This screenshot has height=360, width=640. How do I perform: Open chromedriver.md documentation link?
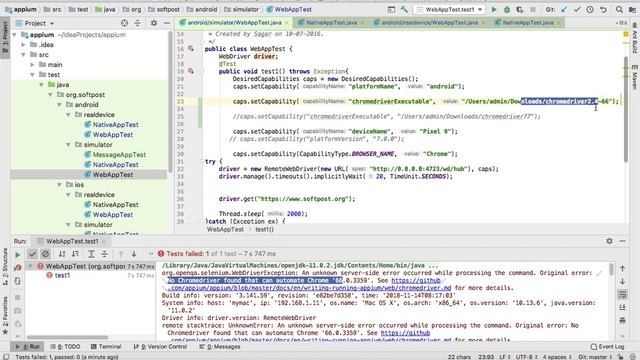click(x=309, y=288)
